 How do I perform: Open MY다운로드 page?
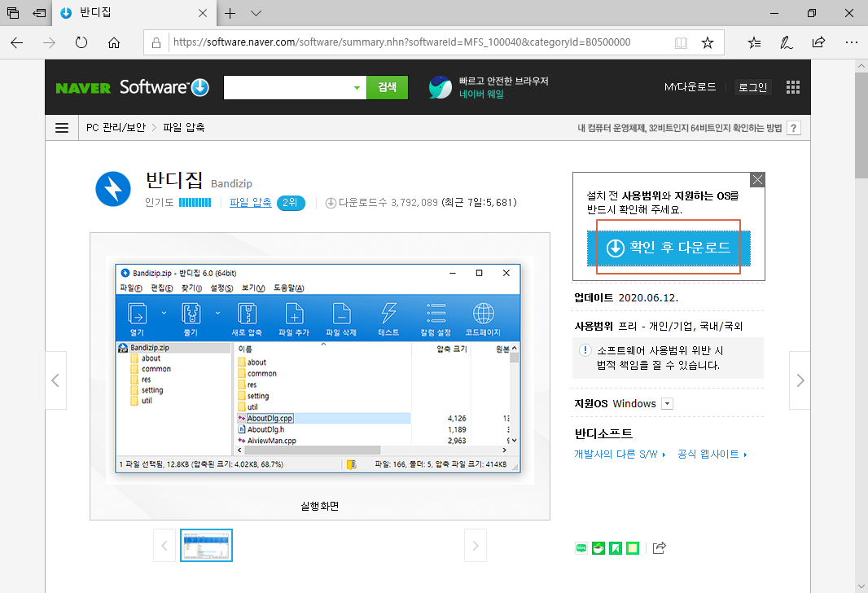click(690, 87)
